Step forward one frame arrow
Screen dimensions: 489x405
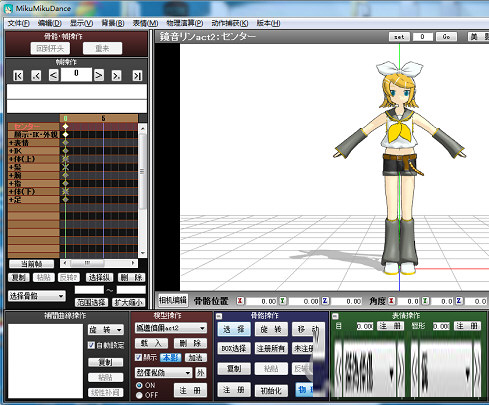99,75
